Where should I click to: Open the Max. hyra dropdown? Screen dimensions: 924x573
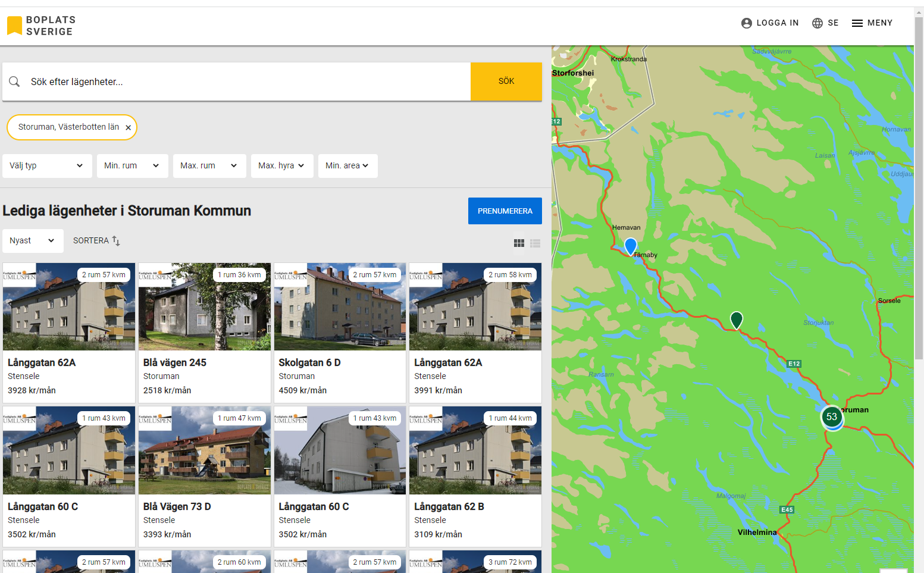[x=282, y=166]
